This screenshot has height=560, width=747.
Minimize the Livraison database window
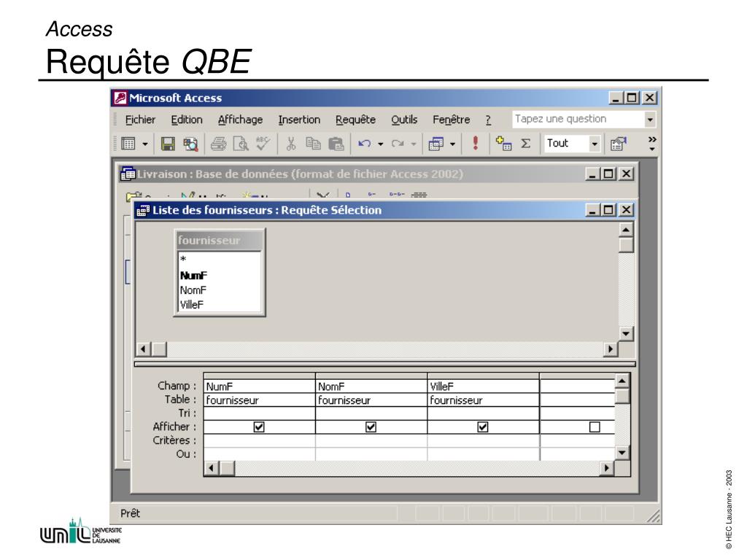click(592, 174)
